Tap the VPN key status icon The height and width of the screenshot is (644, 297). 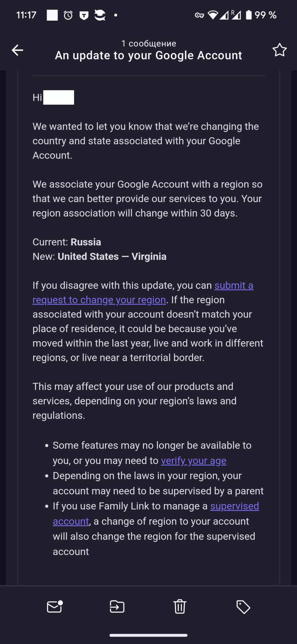point(199,15)
